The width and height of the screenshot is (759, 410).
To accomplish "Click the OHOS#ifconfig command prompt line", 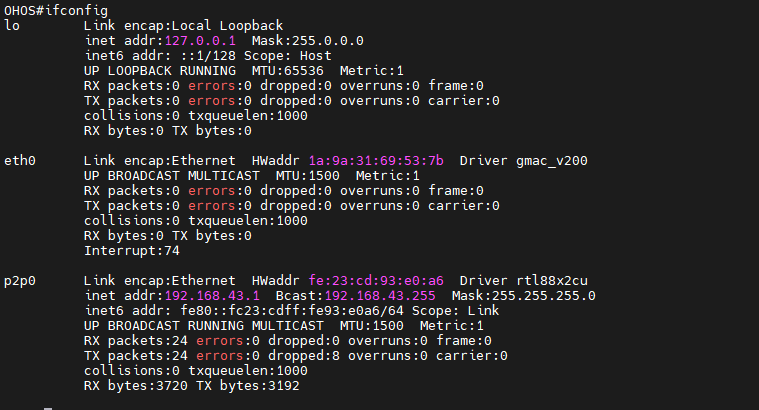I will coord(56,11).
